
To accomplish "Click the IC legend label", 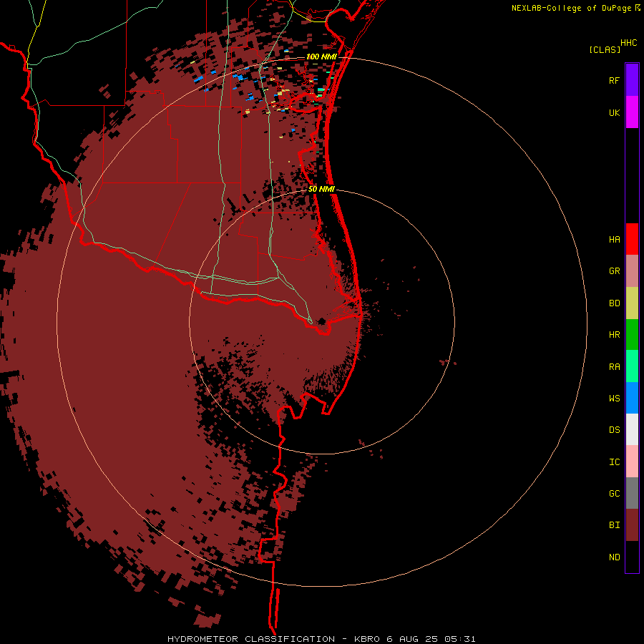I will [615, 462].
